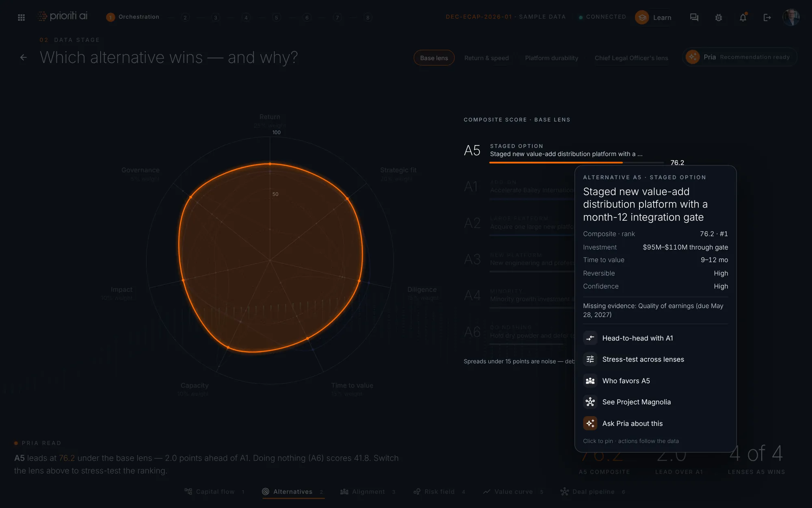Choose See Project Magnolia
This screenshot has height=508, width=812.
coord(655,402)
